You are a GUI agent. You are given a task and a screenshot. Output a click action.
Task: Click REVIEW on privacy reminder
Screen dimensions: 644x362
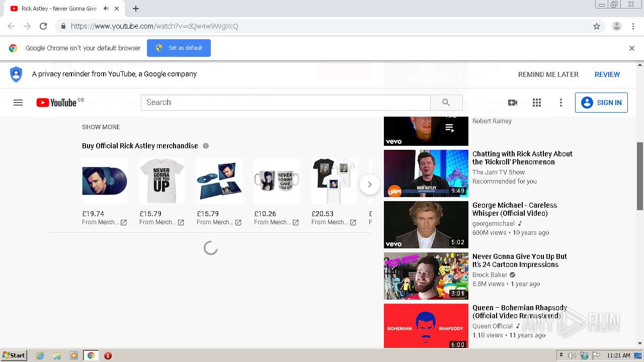[607, 74]
